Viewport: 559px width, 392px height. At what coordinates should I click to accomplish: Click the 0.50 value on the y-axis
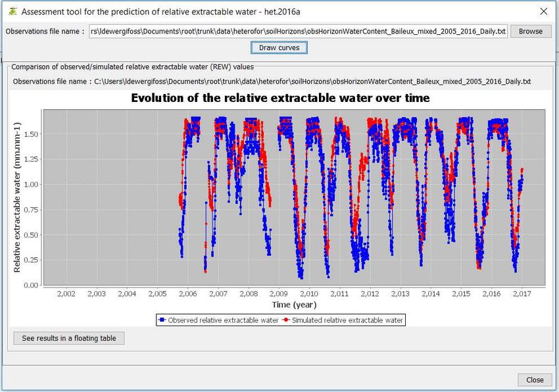click(31, 235)
